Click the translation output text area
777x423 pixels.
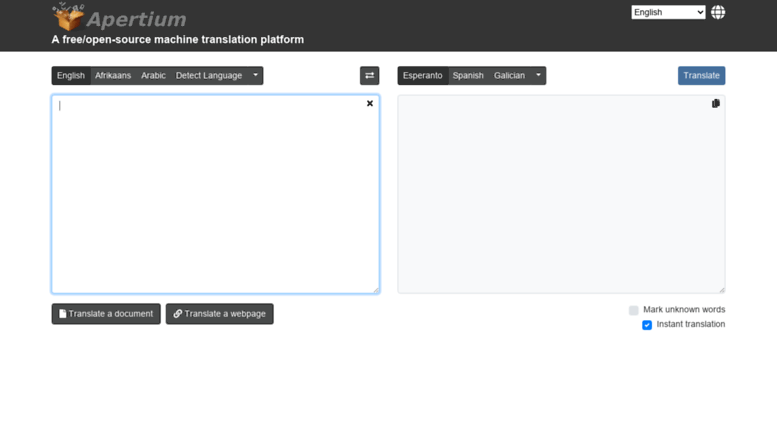pyautogui.click(x=561, y=194)
